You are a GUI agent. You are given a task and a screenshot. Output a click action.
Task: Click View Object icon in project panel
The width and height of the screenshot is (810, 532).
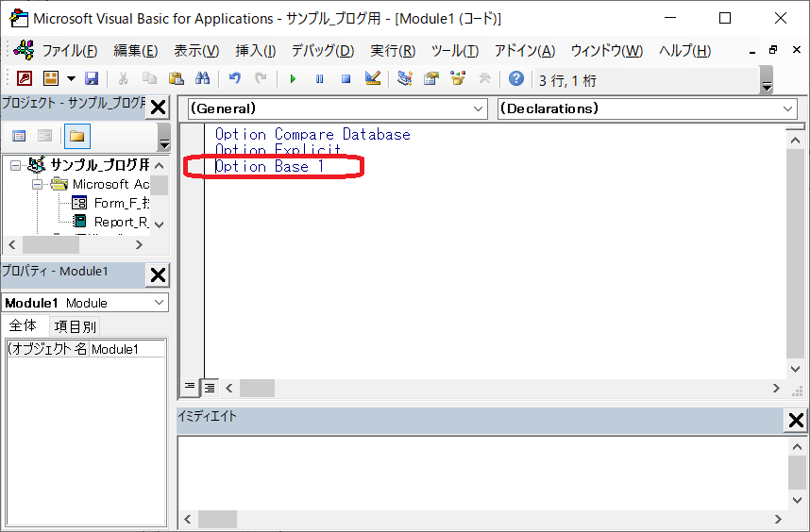pos(45,136)
